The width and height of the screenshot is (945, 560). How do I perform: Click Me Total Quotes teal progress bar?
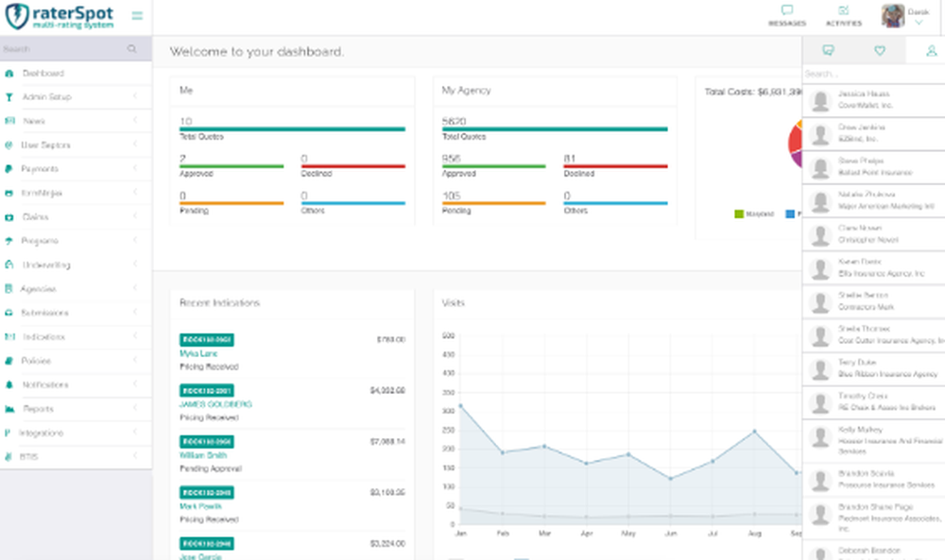coord(292,128)
